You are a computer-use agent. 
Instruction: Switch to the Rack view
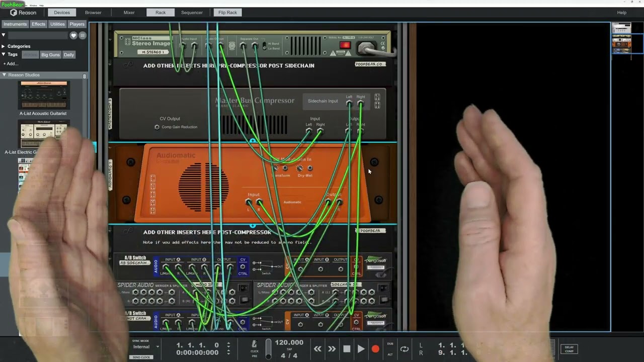tap(160, 13)
